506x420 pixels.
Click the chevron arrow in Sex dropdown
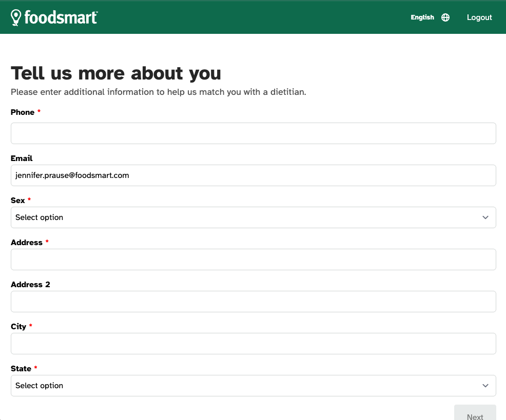coord(485,217)
